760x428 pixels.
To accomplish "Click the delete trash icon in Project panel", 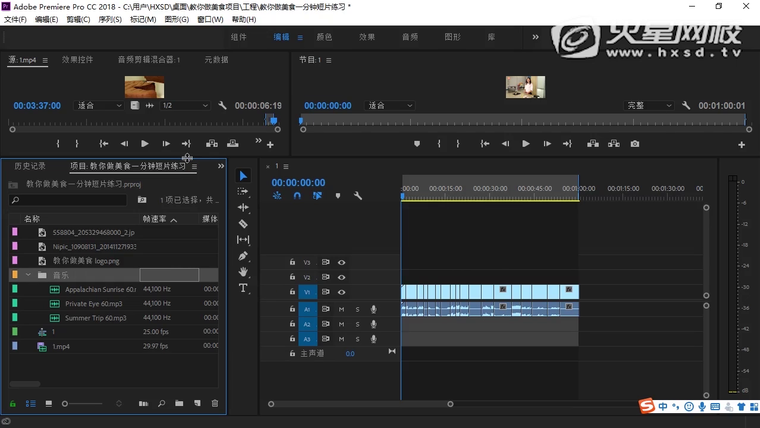I will [x=214, y=403].
